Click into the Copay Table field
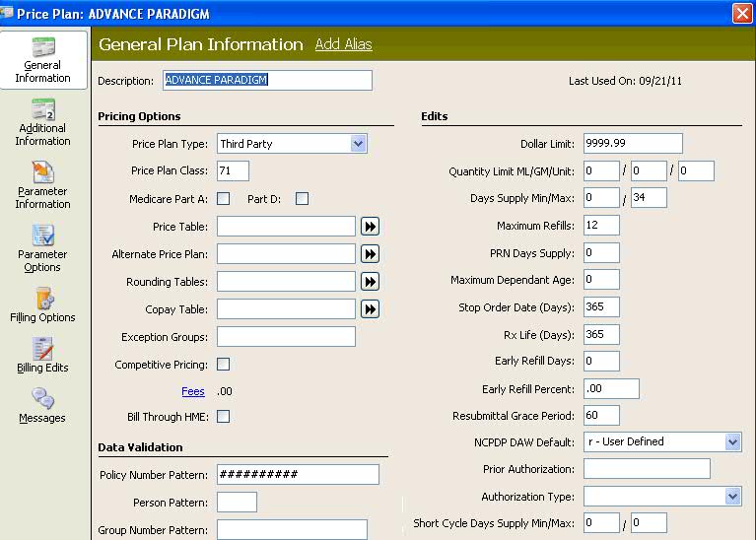The height and width of the screenshot is (540, 756). pyautogui.click(x=286, y=309)
